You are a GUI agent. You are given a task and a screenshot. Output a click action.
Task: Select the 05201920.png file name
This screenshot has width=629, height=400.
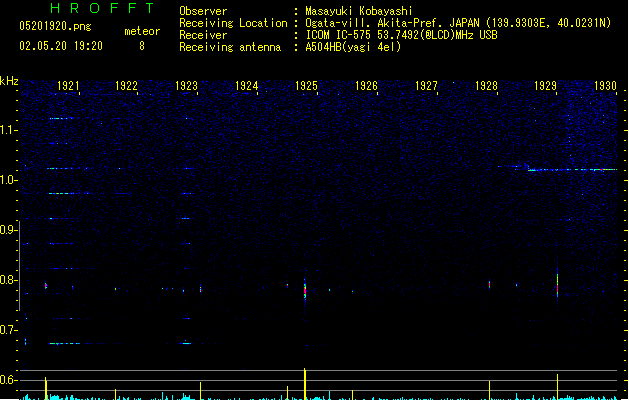pos(55,26)
